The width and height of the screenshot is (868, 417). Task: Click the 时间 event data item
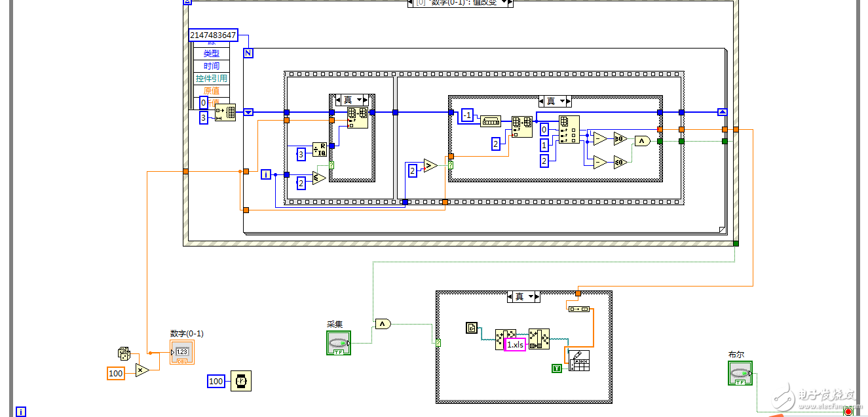(212, 66)
